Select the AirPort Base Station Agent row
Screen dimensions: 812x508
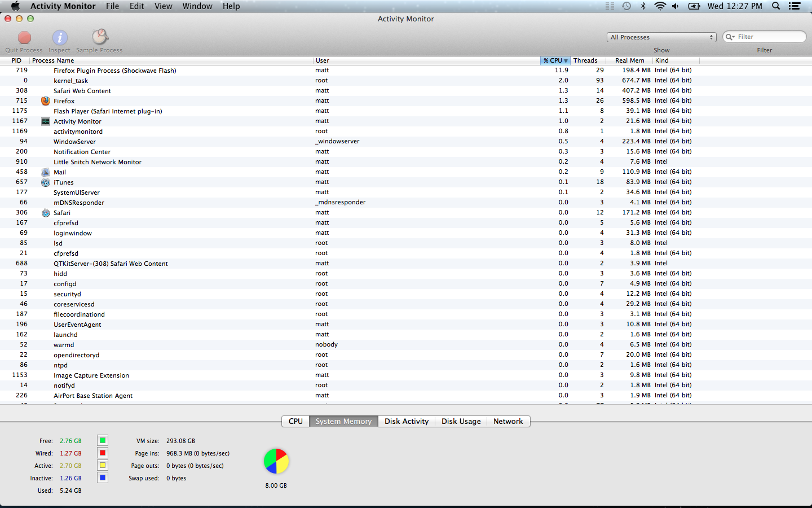coord(406,396)
